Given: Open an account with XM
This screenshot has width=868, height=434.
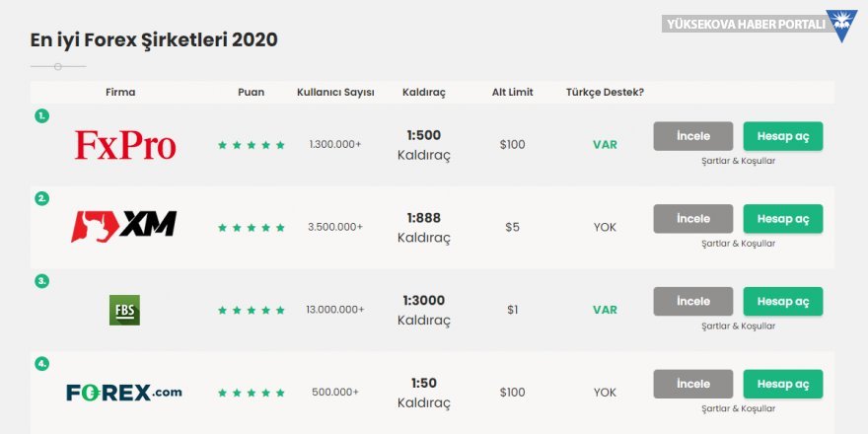Looking at the screenshot, I should [782, 219].
